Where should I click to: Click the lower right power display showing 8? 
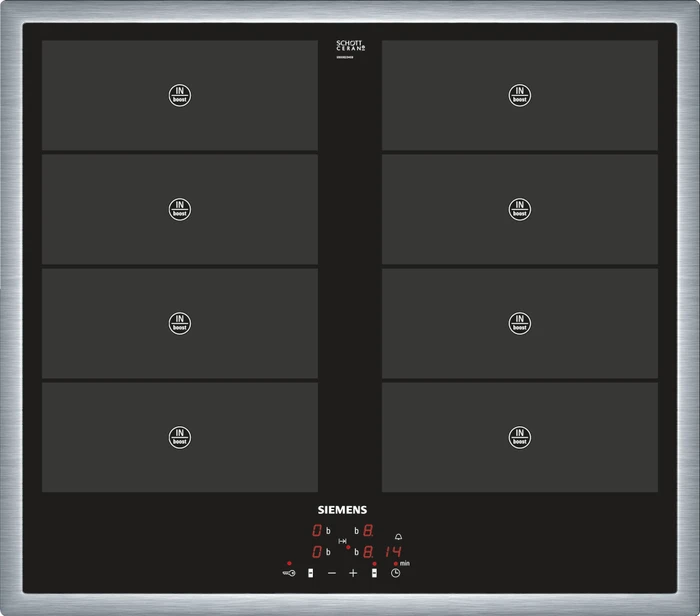[x=368, y=552]
